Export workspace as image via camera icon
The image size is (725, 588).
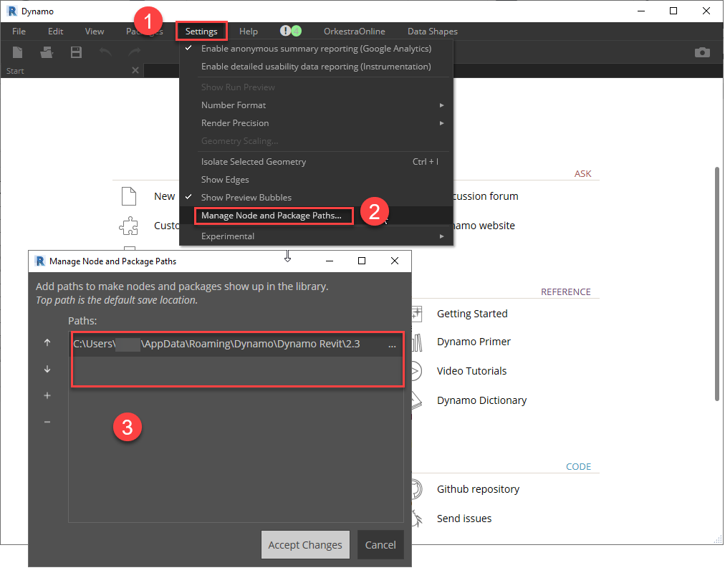(x=702, y=52)
